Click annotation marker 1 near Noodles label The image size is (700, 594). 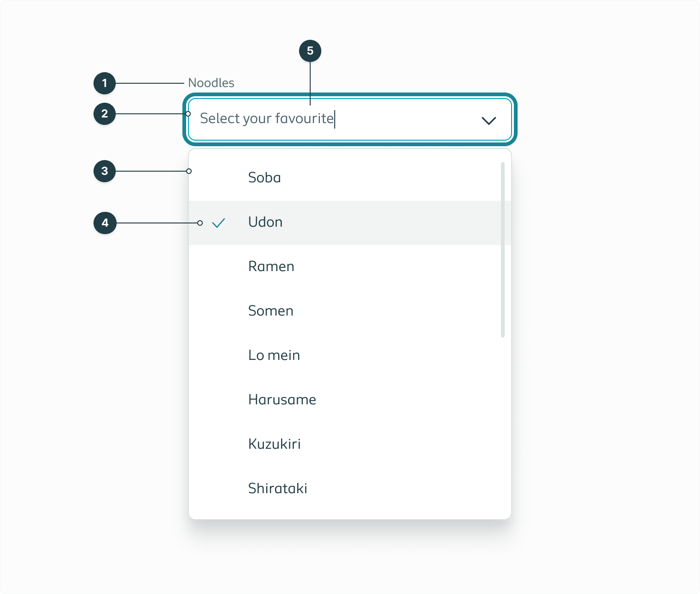coord(105,83)
